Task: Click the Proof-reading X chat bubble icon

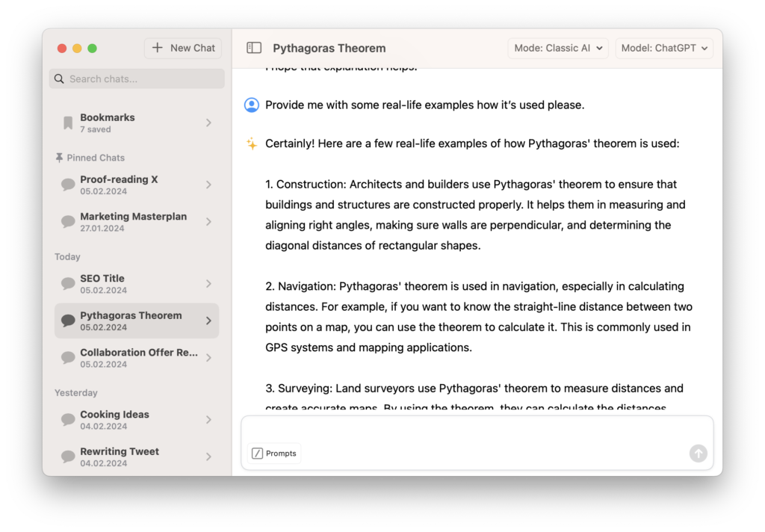Action: click(x=68, y=185)
